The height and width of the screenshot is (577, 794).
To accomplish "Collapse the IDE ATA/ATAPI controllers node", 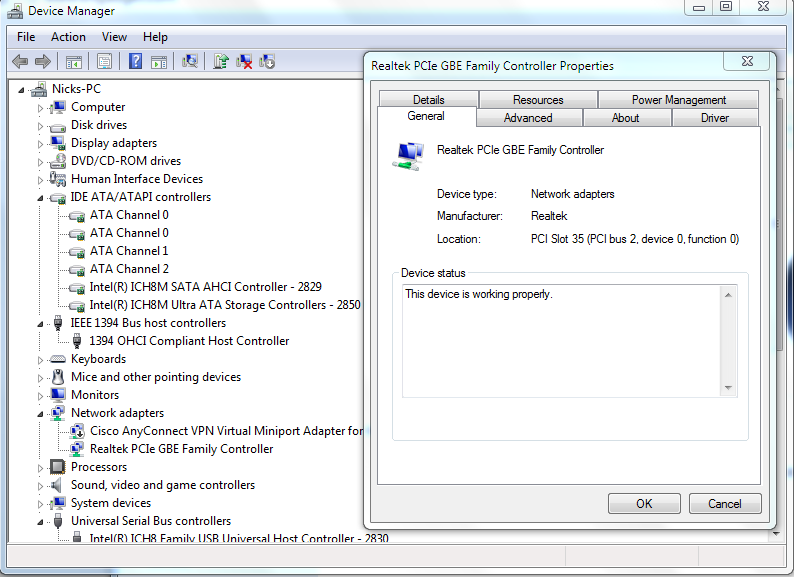I will click(x=42, y=198).
